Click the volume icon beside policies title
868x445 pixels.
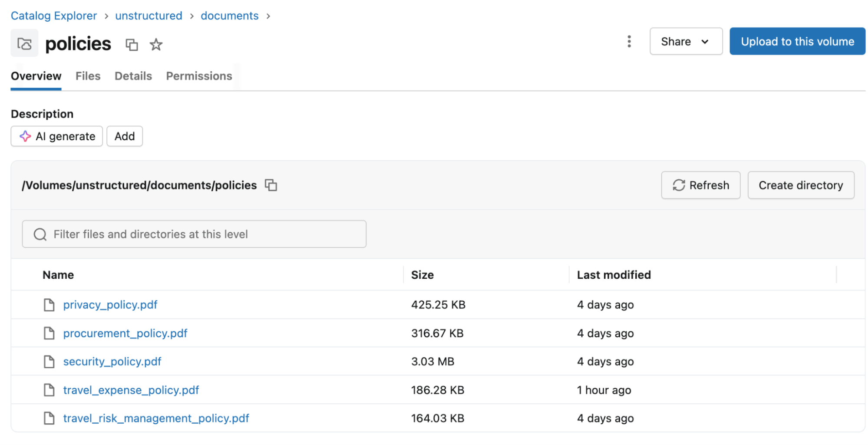pos(24,43)
